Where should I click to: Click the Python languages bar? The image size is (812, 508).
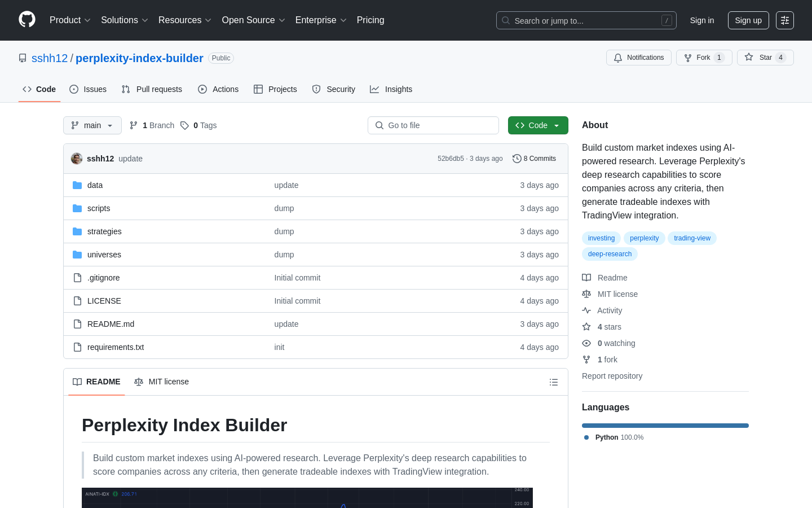pyautogui.click(x=665, y=426)
